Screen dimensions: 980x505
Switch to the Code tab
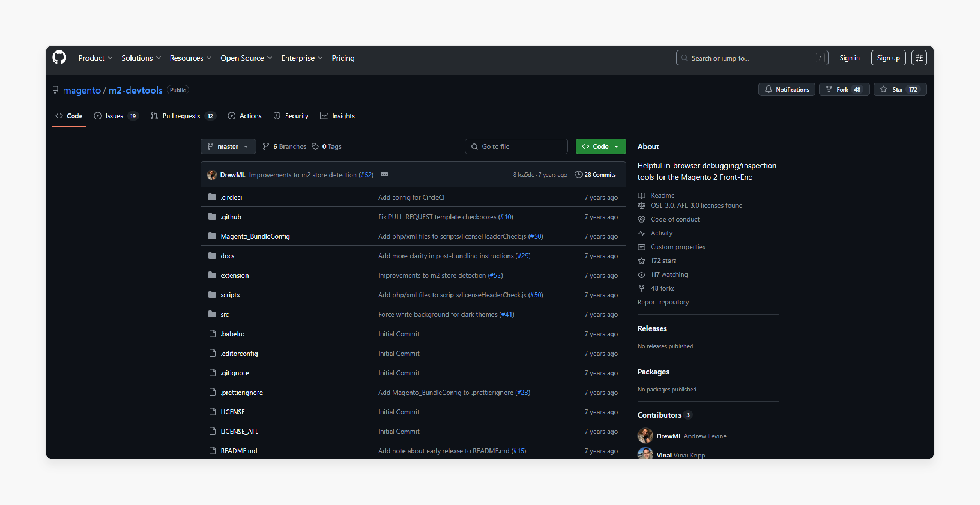[x=69, y=116]
